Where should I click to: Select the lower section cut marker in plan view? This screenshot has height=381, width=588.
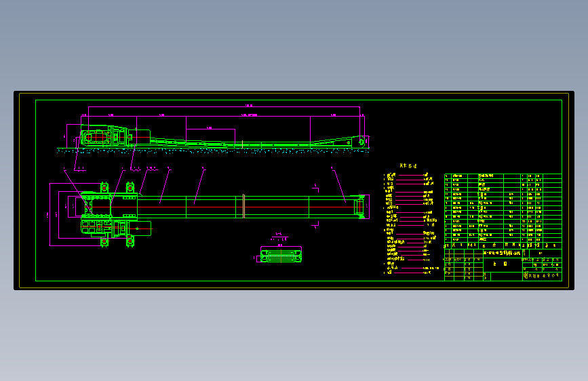(x=316, y=224)
